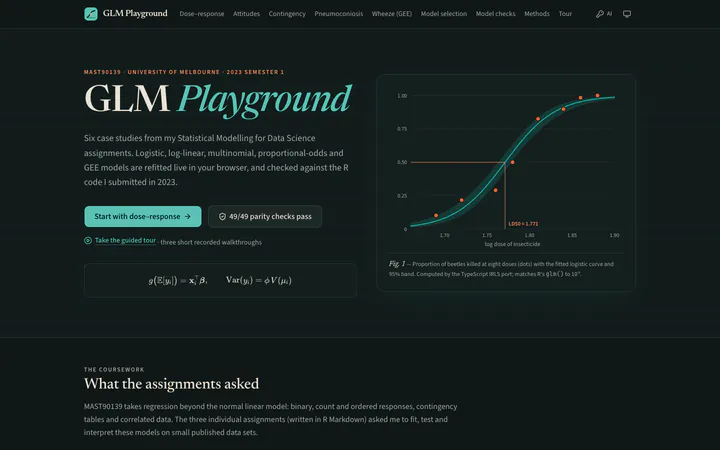Open the Pneumoconiosis case study
This screenshot has height=450, width=720.
pyautogui.click(x=338, y=14)
